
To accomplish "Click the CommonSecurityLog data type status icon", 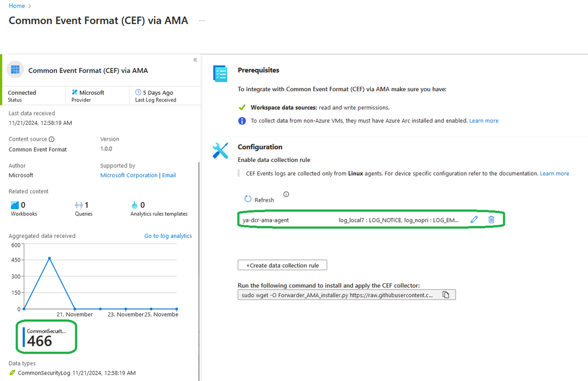I will tap(12, 373).
